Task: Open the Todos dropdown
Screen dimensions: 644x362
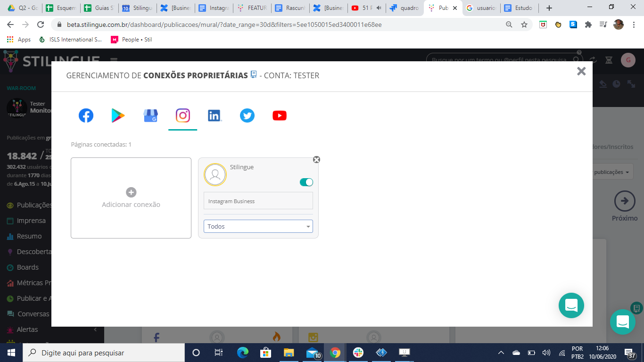Action: (258, 226)
